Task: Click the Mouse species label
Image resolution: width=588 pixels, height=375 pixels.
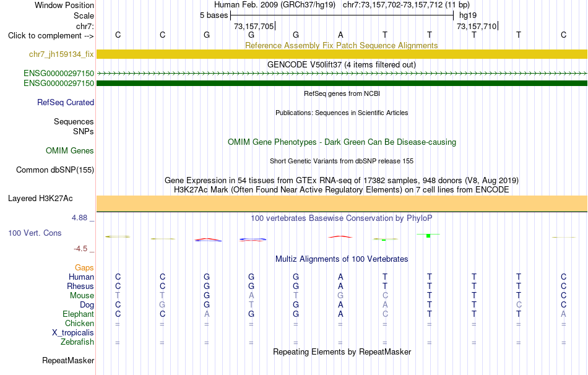Action: pos(82,296)
